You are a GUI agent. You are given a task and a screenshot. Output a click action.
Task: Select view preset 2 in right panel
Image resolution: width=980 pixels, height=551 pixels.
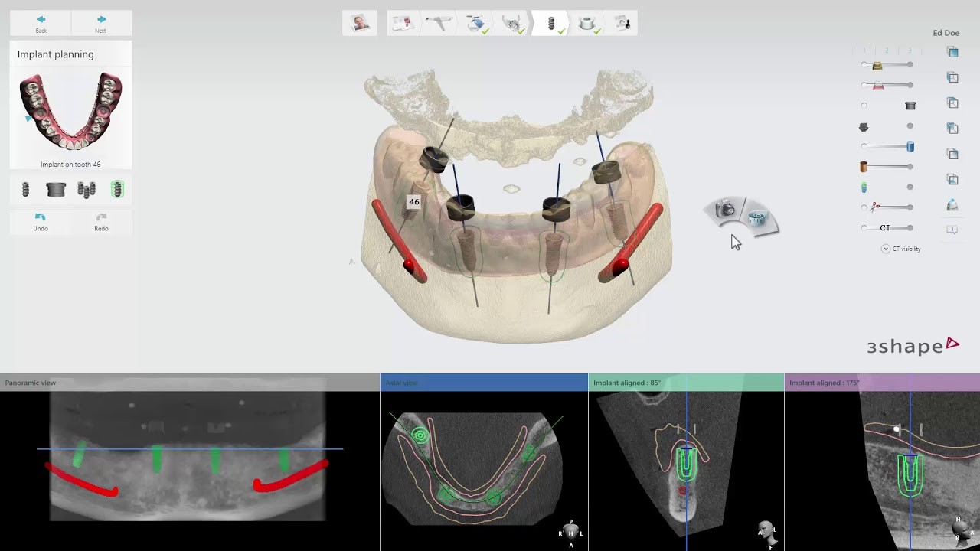886,49
